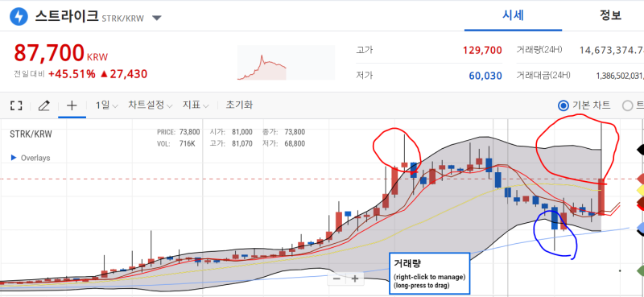Select the crosshair plus tool
Screen dimensions: 644x297
click(x=72, y=105)
